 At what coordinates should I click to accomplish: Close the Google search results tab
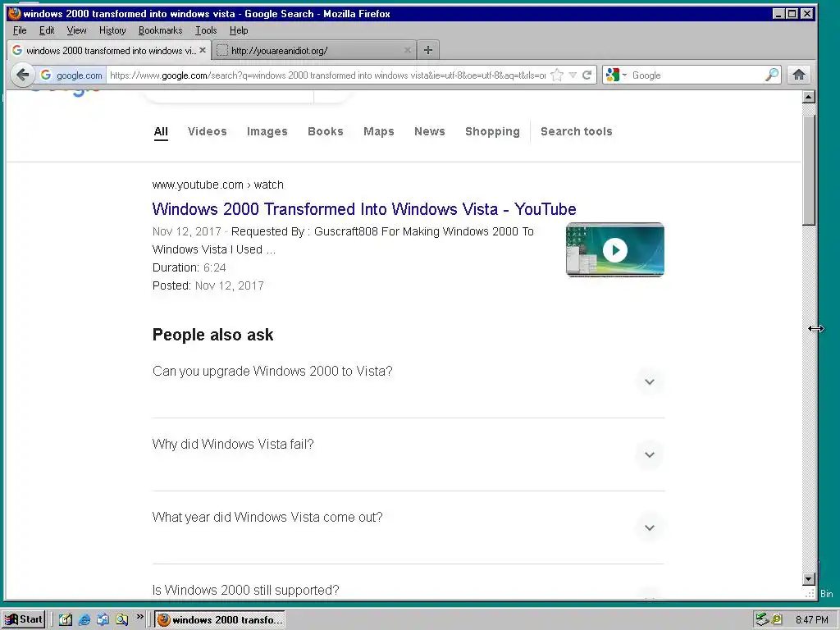pyautogui.click(x=203, y=50)
